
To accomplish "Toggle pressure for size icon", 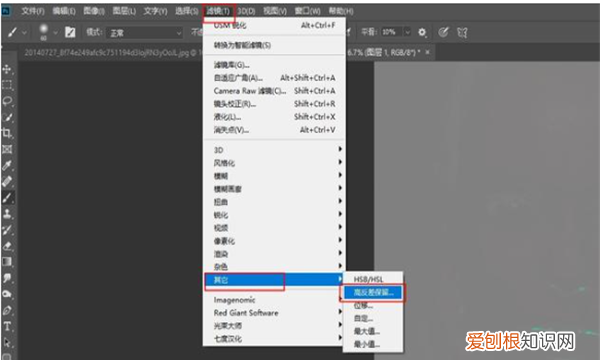I will 443,33.
